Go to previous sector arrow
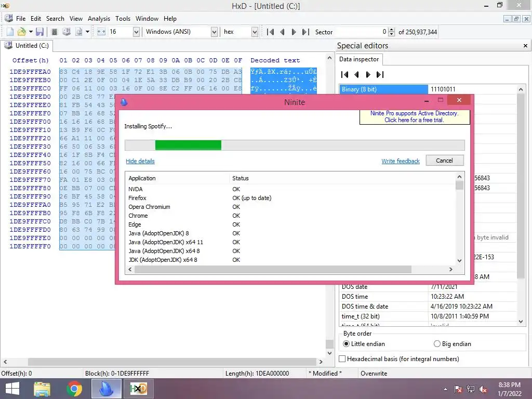532x399 pixels. coord(282,32)
